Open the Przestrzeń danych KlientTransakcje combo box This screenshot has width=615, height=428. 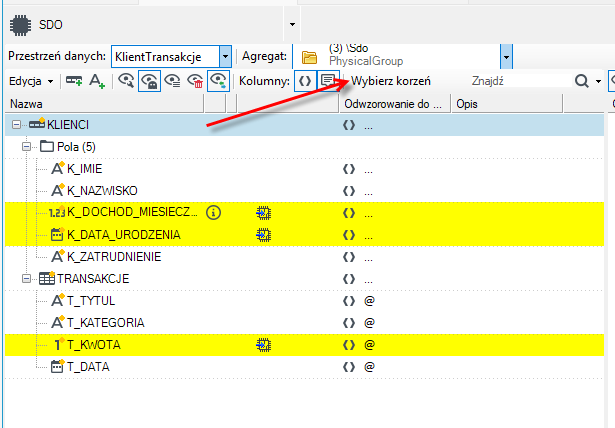[x=171, y=57]
